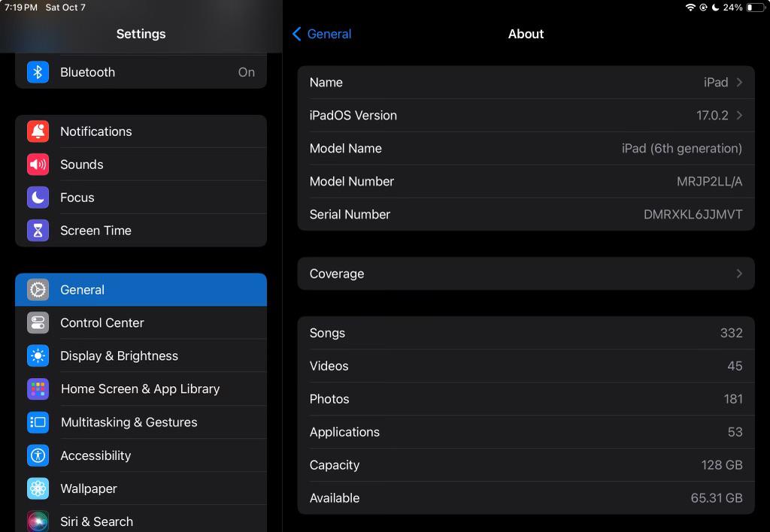The image size is (770, 532).
Task: Tap the Coverage label
Action: coord(337,274)
